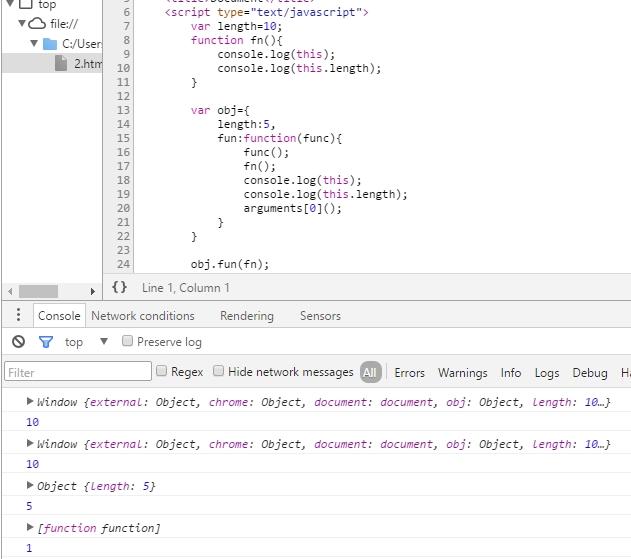This screenshot has width=631, height=559.
Task: Filter console by Logs
Action: [547, 373]
